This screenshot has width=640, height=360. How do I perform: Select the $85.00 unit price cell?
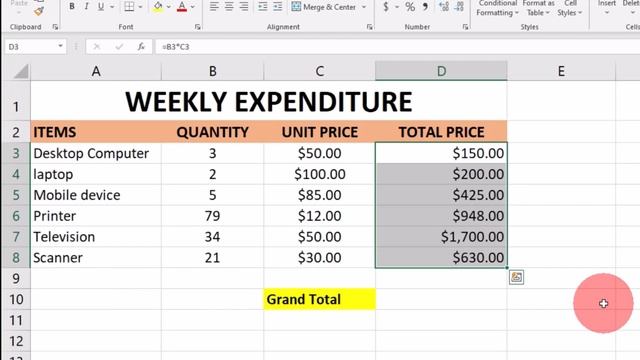[320, 195]
